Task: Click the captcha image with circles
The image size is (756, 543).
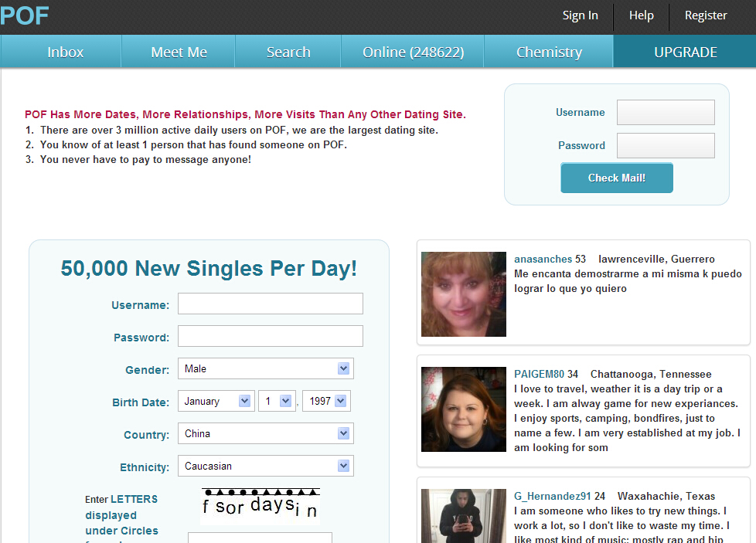Action: (x=261, y=506)
